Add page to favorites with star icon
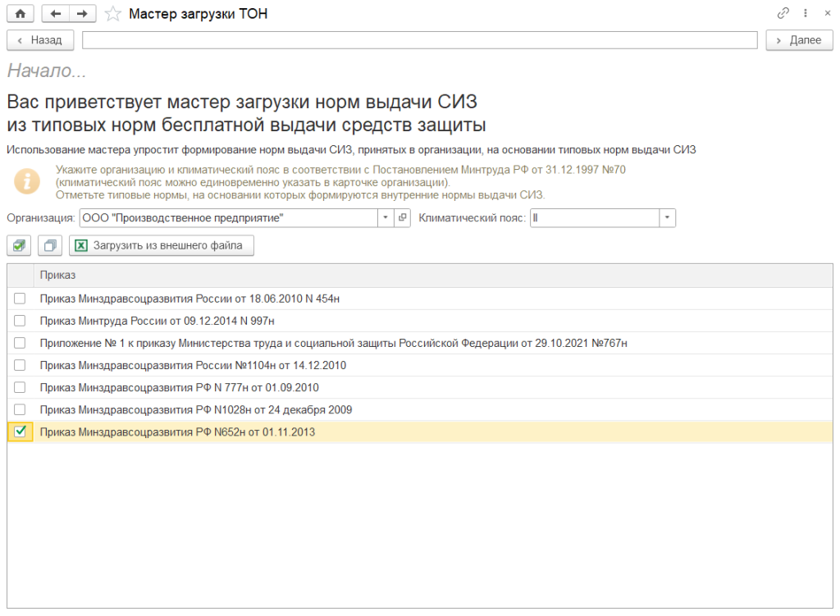The width and height of the screenshot is (840, 616). point(114,14)
